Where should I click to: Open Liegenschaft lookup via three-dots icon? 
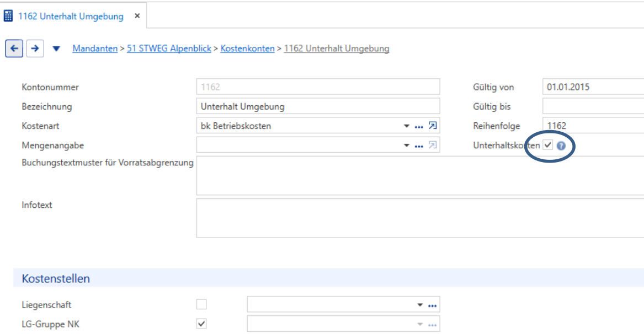433,305
